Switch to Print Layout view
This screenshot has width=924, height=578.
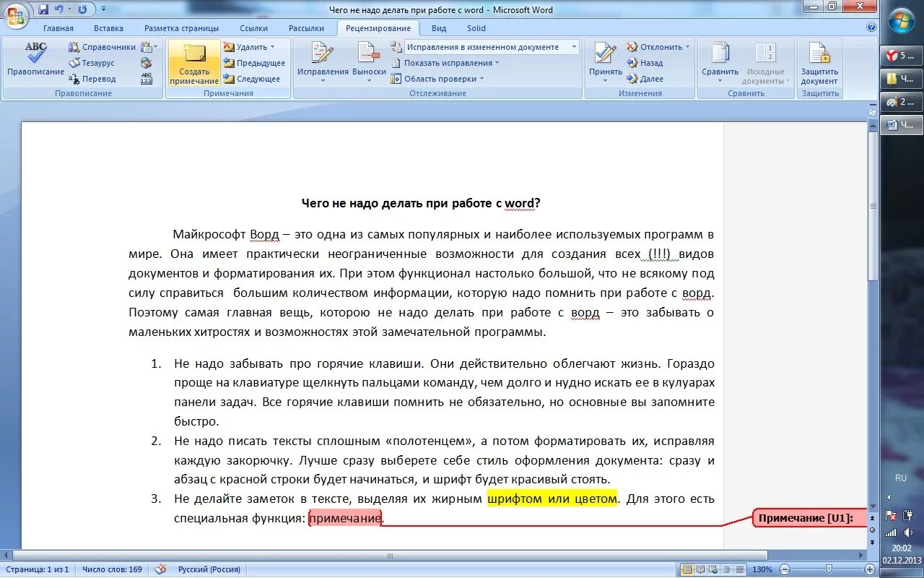pos(687,569)
